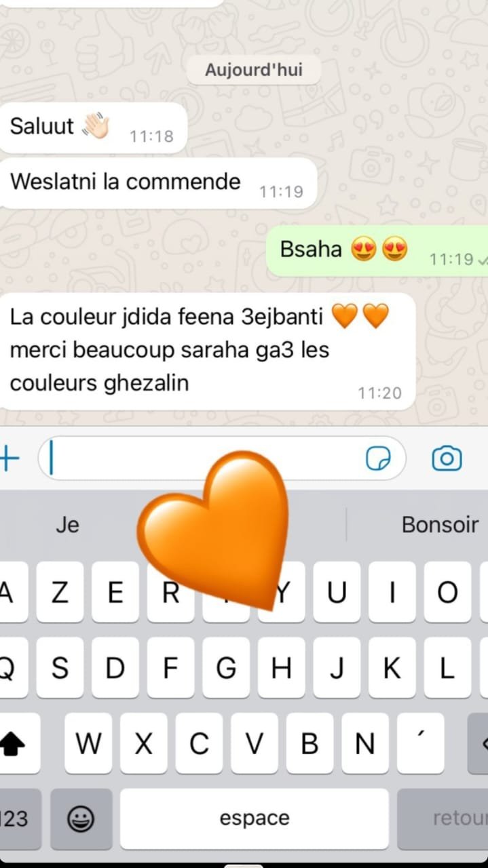Focus the message text input field

(x=221, y=459)
